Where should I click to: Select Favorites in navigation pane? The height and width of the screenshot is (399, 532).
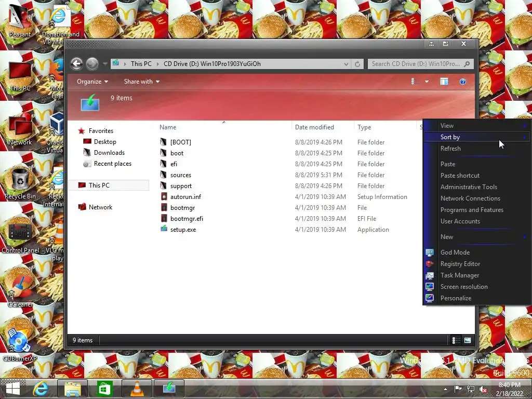click(x=101, y=130)
